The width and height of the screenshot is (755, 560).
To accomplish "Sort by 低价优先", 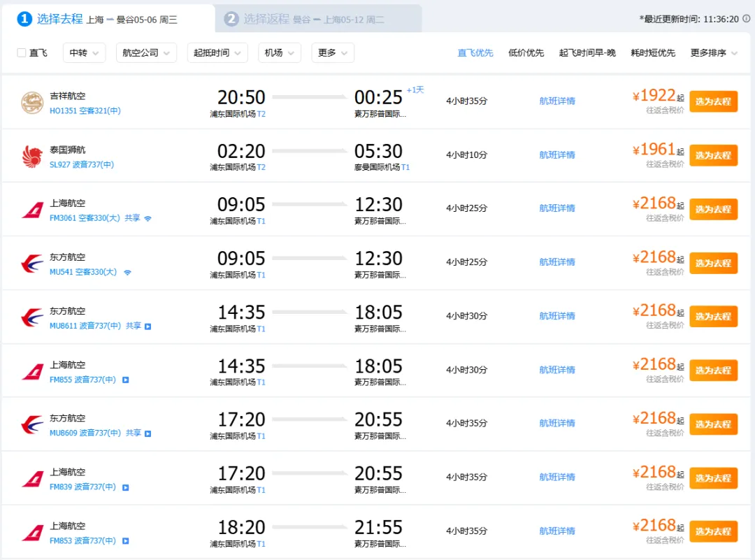I will 526,53.
